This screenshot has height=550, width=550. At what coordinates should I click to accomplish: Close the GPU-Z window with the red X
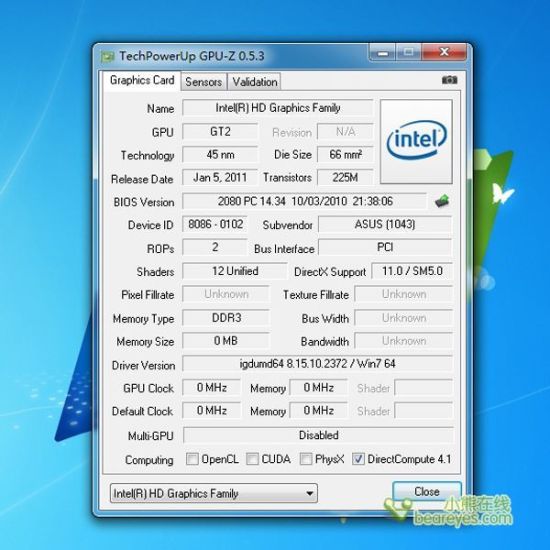tap(444, 53)
